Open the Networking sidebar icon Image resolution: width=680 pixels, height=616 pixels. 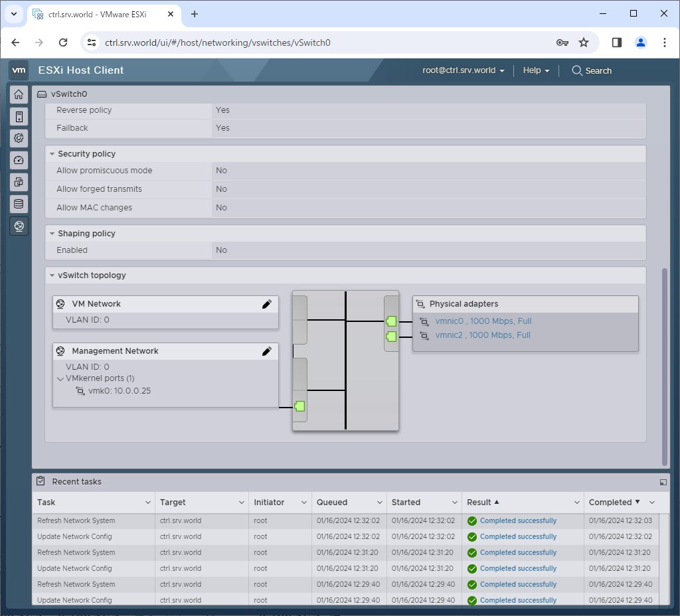(19, 226)
